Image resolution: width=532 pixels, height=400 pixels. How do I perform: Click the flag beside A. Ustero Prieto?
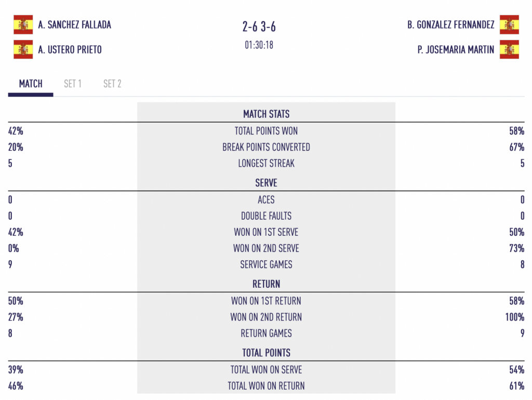coord(23,49)
